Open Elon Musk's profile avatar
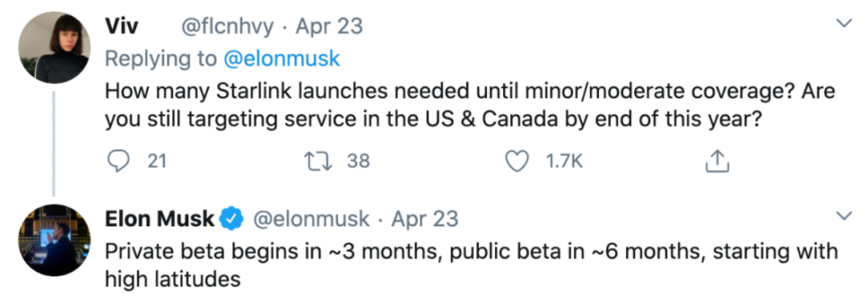Viewport: 868px width, 308px height. [x=55, y=240]
